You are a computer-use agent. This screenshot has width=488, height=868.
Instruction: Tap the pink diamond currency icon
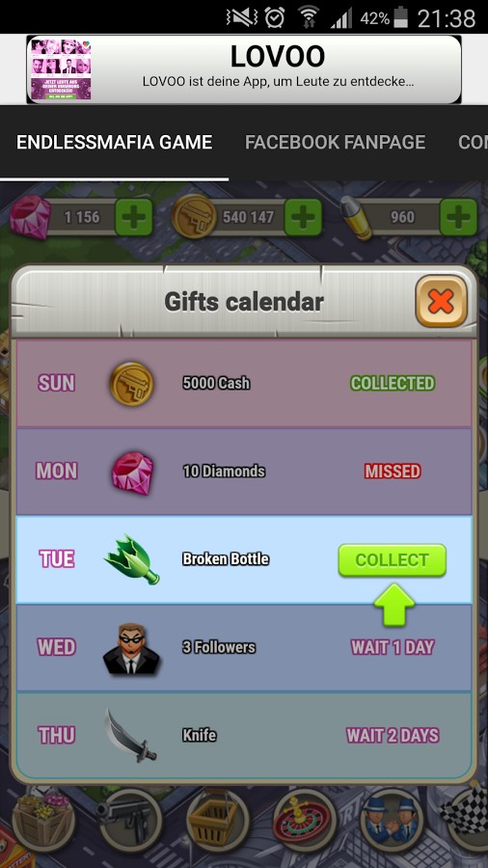coord(31,217)
